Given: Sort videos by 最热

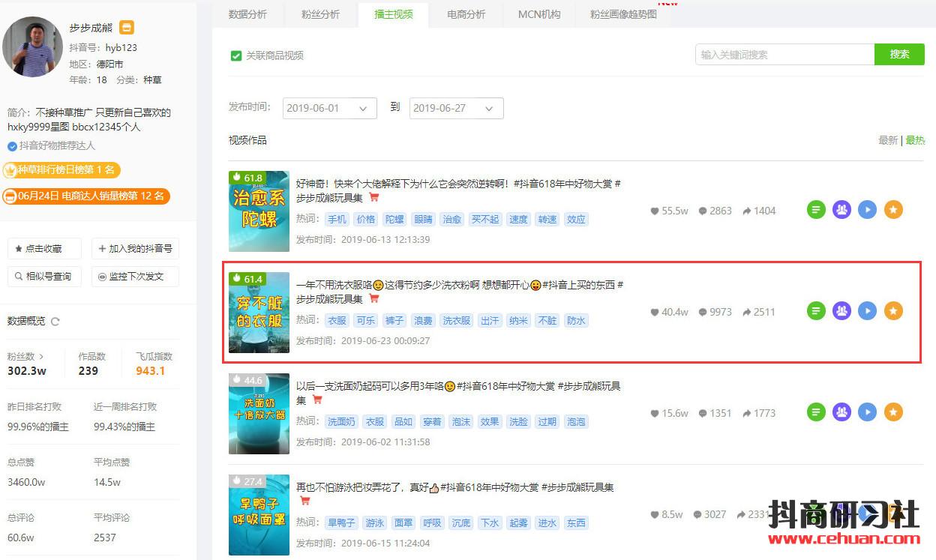Looking at the screenshot, I should click(x=915, y=140).
